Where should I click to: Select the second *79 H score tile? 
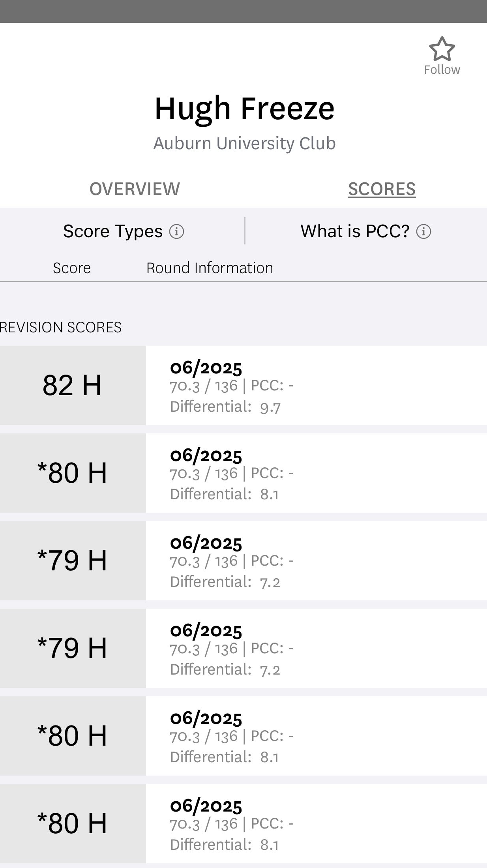[x=72, y=648]
